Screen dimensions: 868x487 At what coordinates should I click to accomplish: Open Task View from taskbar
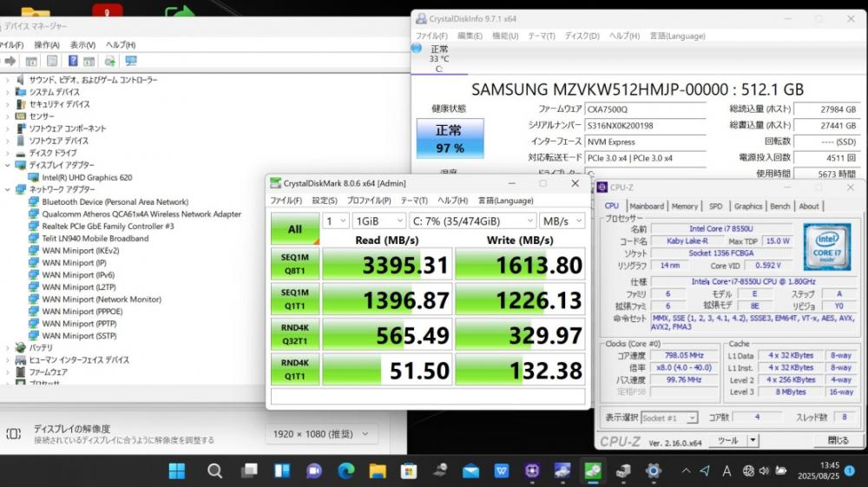tap(249, 471)
